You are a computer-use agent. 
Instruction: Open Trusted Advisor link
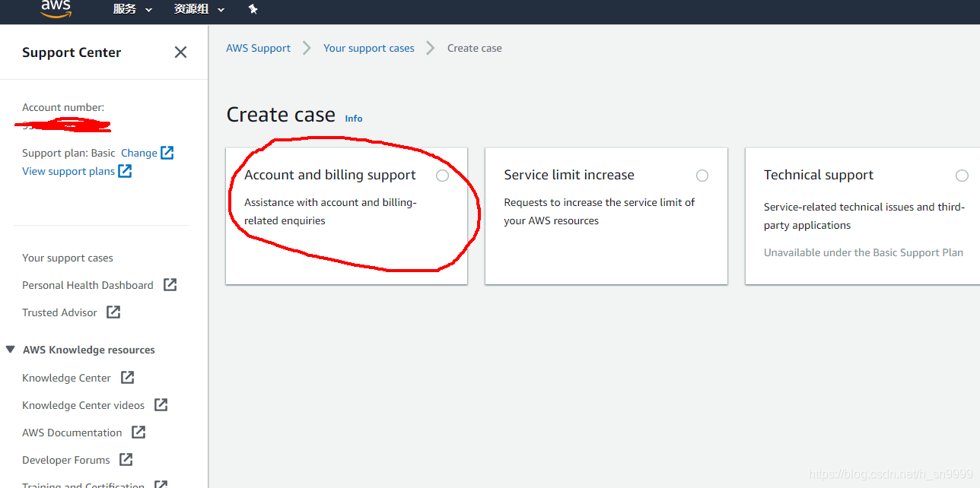click(x=59, y=312)
